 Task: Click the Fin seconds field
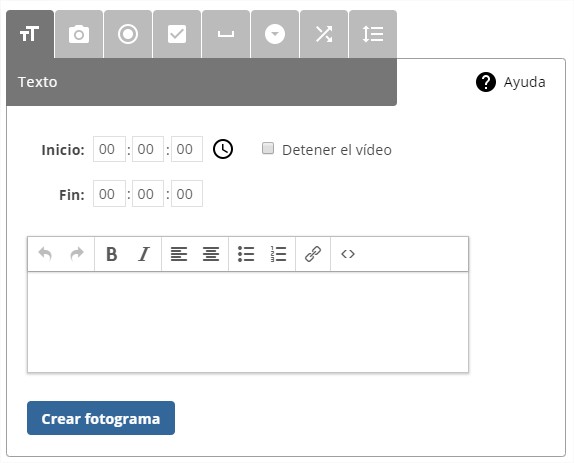point(187,194)
